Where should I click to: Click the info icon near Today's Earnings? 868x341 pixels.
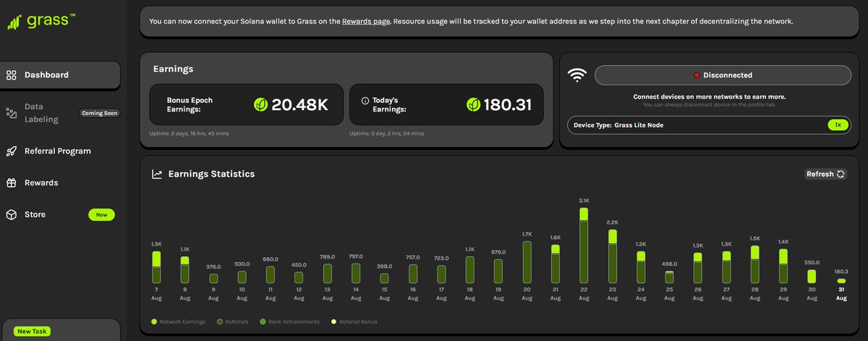(365, 101)
